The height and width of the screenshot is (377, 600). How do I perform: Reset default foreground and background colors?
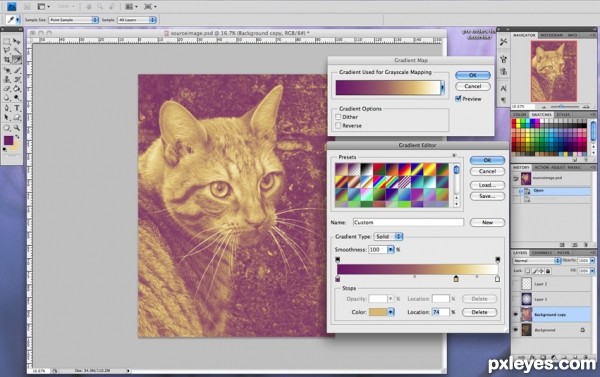click(x=5, y=150)
